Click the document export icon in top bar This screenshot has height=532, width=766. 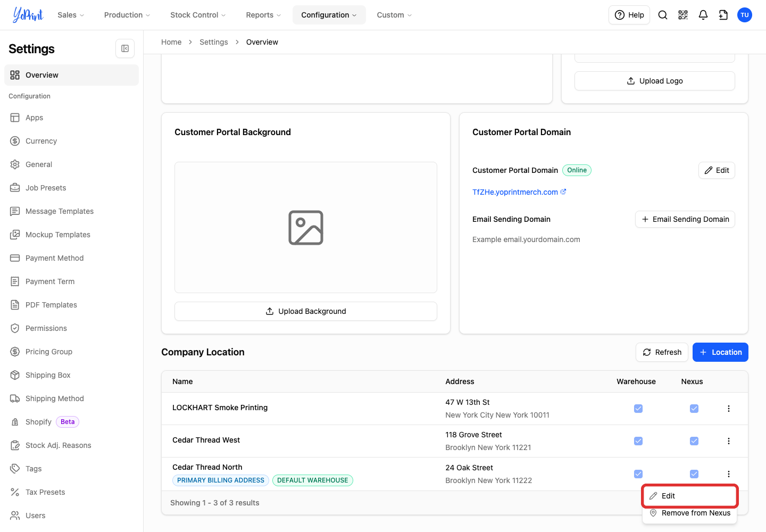(723, 15)
